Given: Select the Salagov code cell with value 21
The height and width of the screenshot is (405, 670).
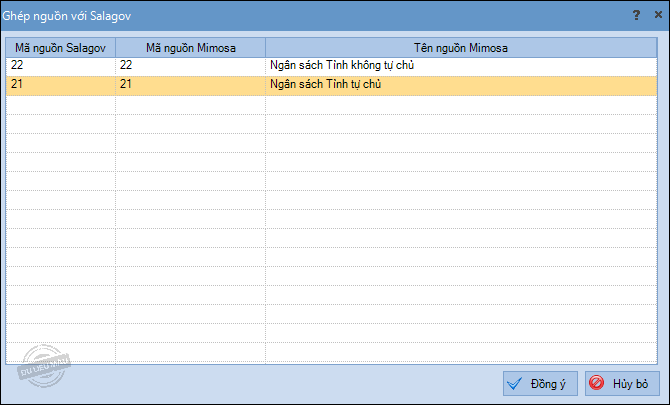Looking at the screenshot, I should click(x=61, y=85).
